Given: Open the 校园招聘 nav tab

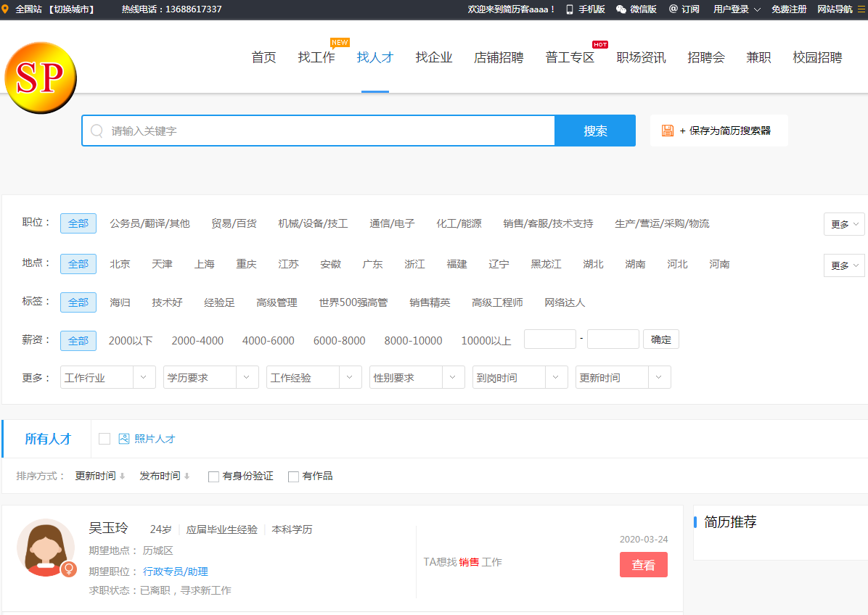Looking at the screenshot, I should coord(817,57).
